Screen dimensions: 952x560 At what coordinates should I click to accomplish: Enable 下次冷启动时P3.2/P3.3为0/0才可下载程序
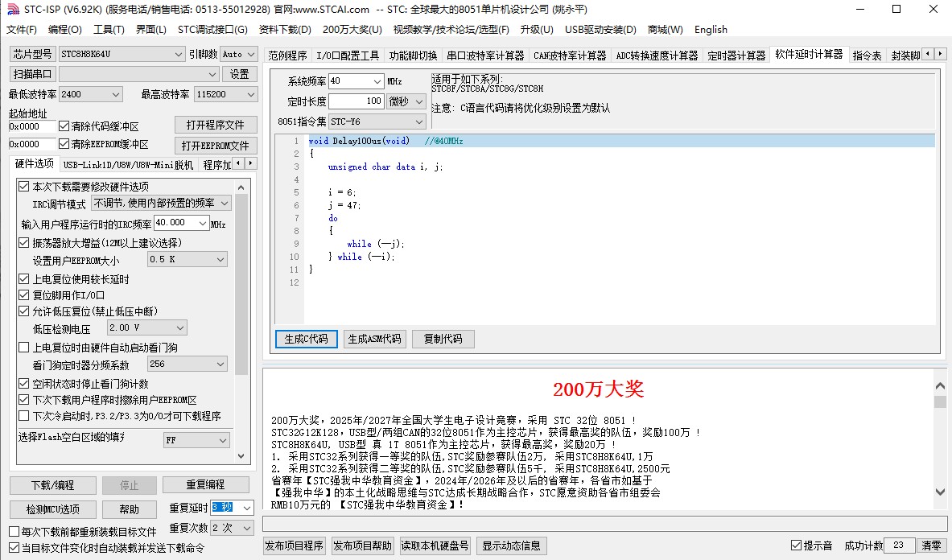tap(23, 416)
